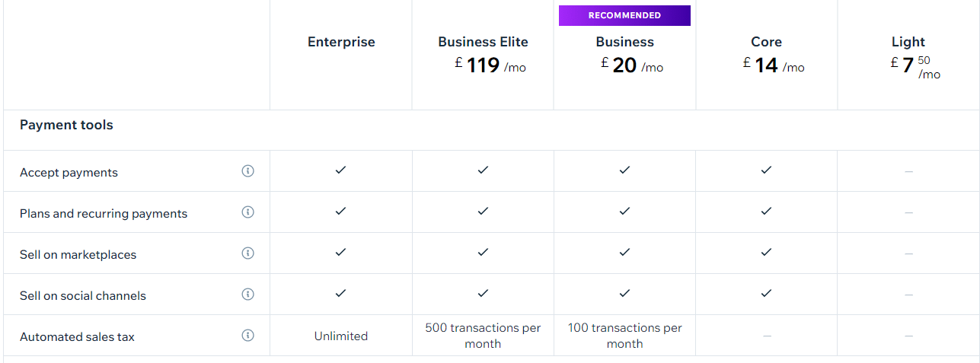Viewport: 980px width, 363px height.
Task: Open info icon for Plans and recurring payments
Action: (x=247, y=212)
